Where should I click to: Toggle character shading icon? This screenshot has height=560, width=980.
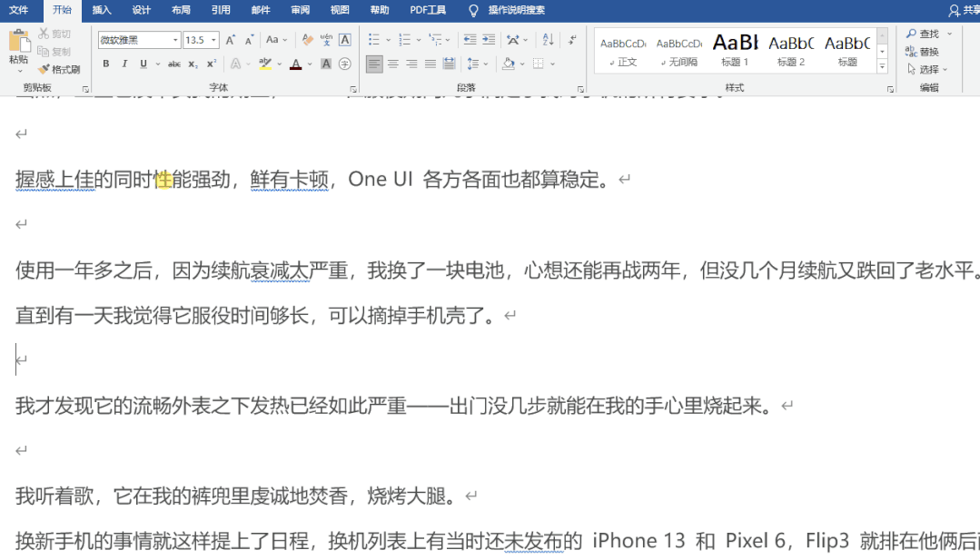pos(326,64)
